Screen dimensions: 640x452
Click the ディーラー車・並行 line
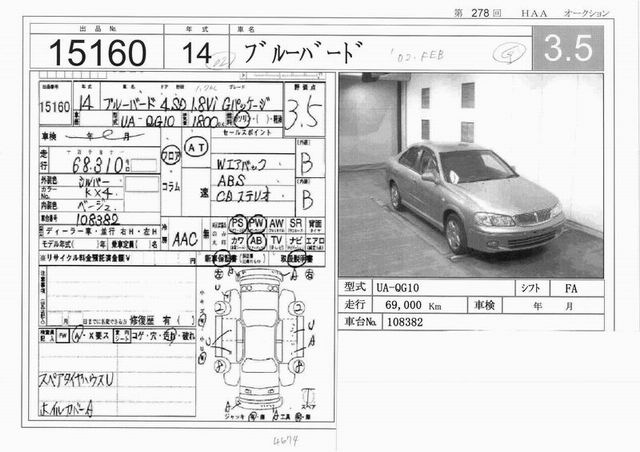click(100, 232)
